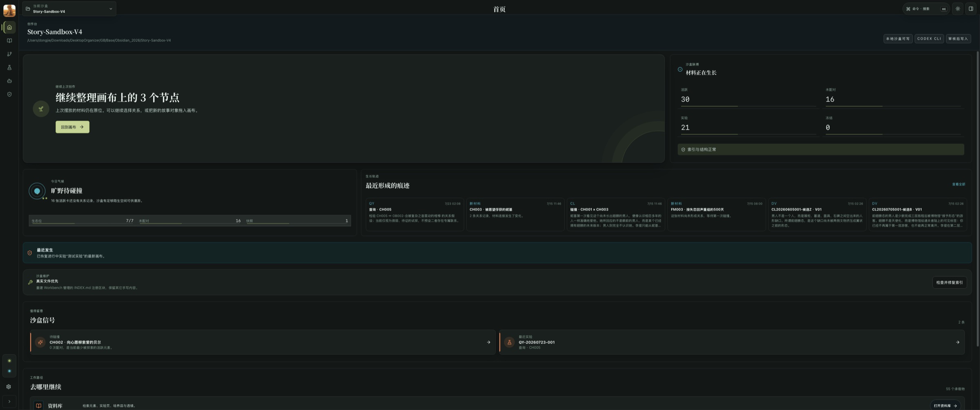Open the Story-Sandbox-V4 sandbox dropdown
This screenshot has width=980, height=410.
[69, 9]
